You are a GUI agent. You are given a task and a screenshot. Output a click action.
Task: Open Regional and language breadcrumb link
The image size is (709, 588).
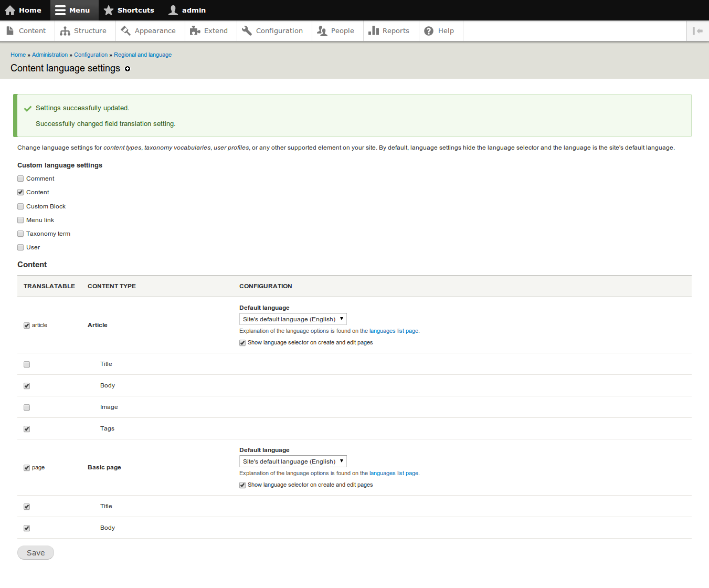tap(143, 55)
